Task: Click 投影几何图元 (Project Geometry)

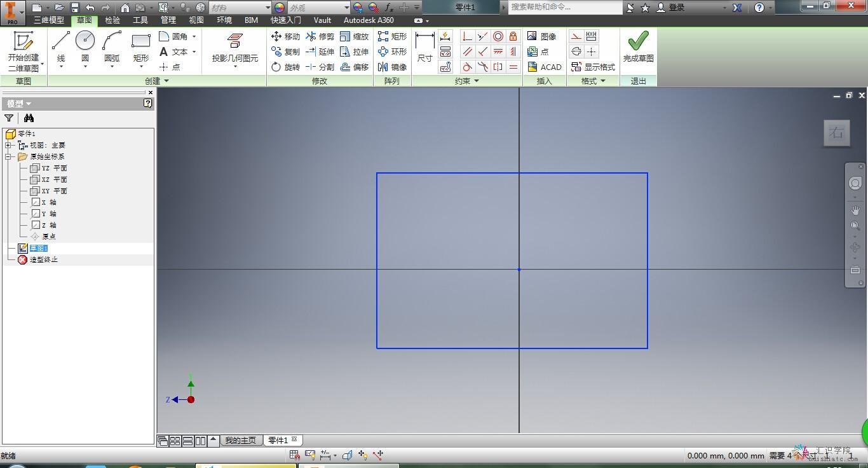Action: [235, 48]
